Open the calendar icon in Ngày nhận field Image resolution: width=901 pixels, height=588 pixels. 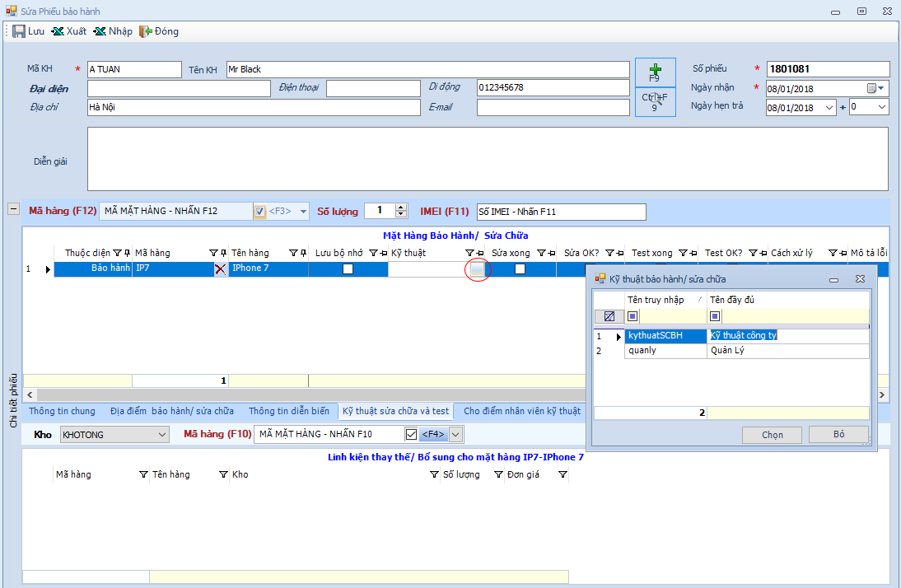pos(871,88)
